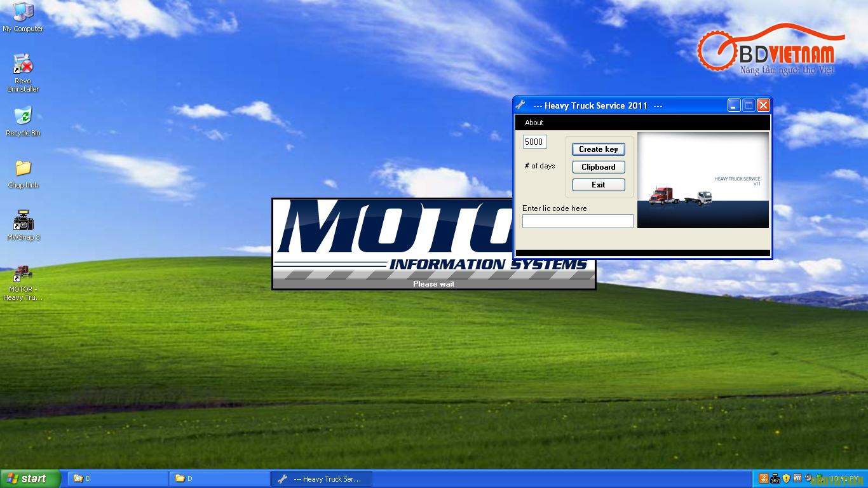This screenshot has height=488, width=868.
Task: Open the Windows start menu
Action: click(x=30, y=478)
